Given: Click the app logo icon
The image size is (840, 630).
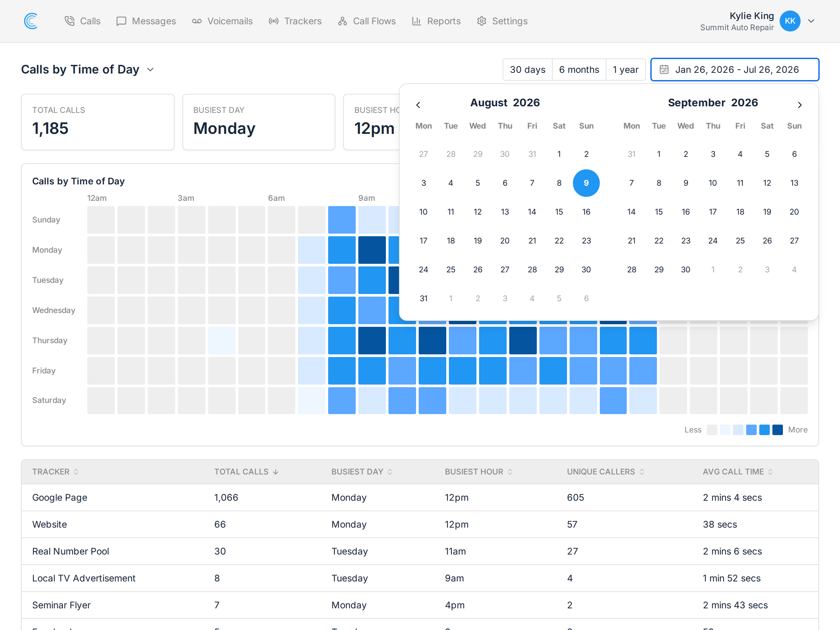Looking at the screenshot, I should [31, 21].
